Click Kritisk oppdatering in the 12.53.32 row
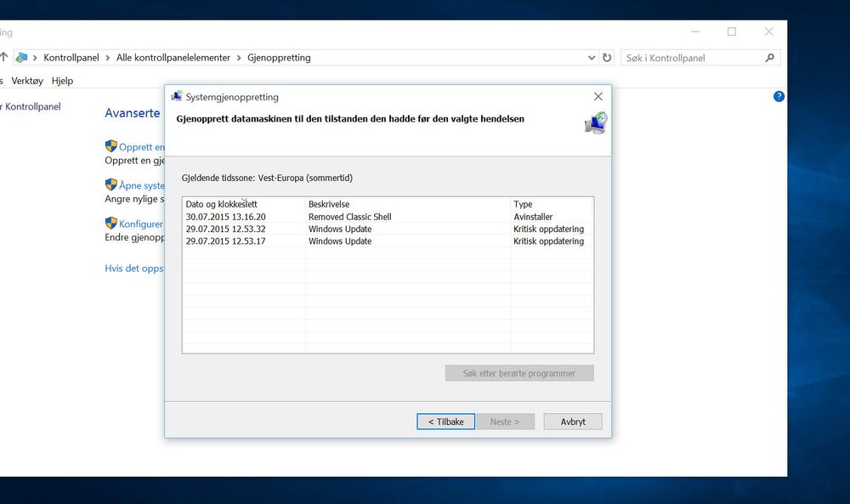 (x=548, y=229)
